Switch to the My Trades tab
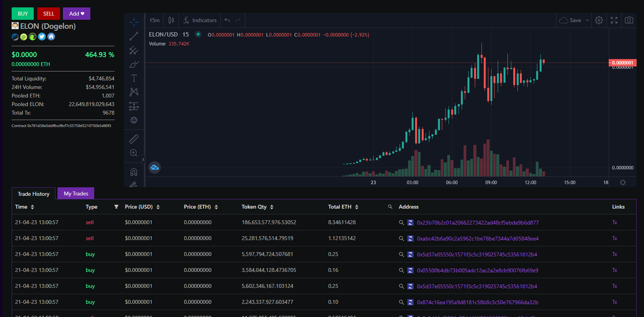The height and width of the screenshot is (317, 644). click(x=76, y=193)
